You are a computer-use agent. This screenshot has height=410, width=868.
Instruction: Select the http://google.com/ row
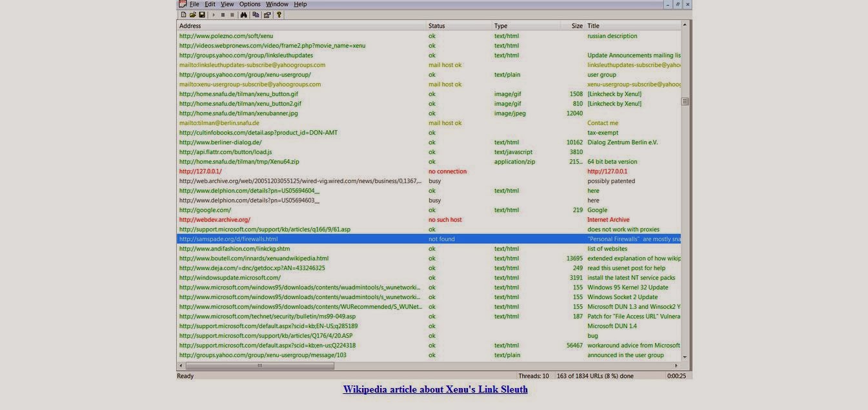pos(429,210)
